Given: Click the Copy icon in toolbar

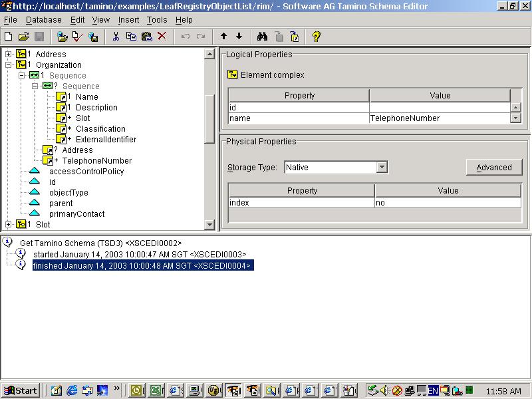Looking at the screenshot, I should (x=131, y=37).
